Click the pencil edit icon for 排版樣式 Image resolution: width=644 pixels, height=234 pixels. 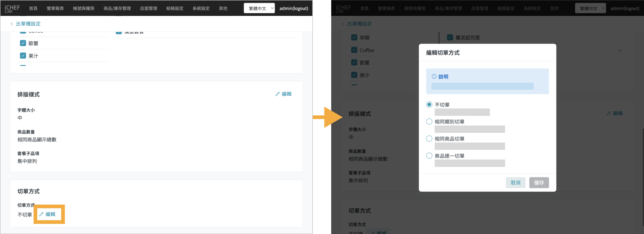(277, 94)
